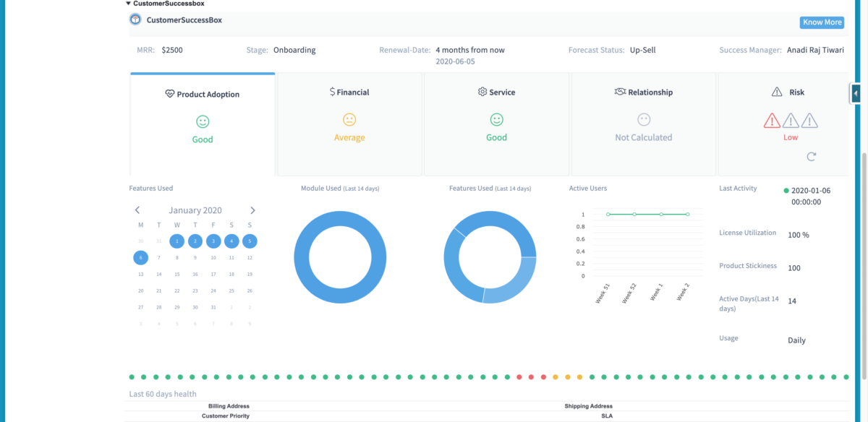Switch to the Financial tab
Image resolution: width=868 pixels, height=422 pixels.
pos(349,124)
